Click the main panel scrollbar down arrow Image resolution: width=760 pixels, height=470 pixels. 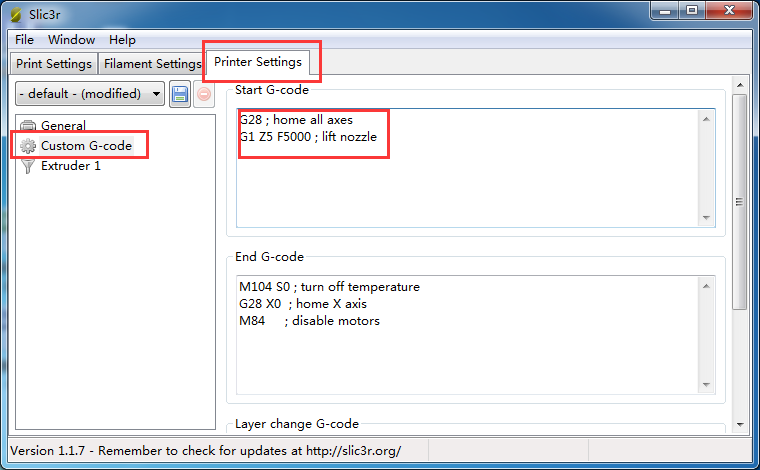coord(740,425)
